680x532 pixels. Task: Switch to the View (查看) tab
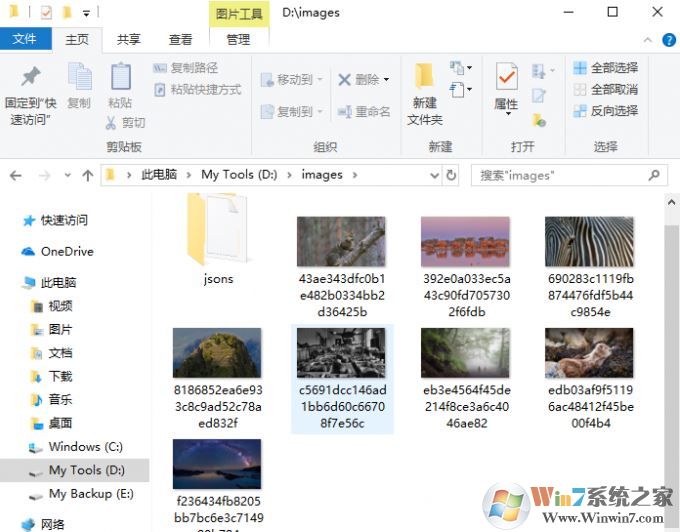click(x=180, y=39)
